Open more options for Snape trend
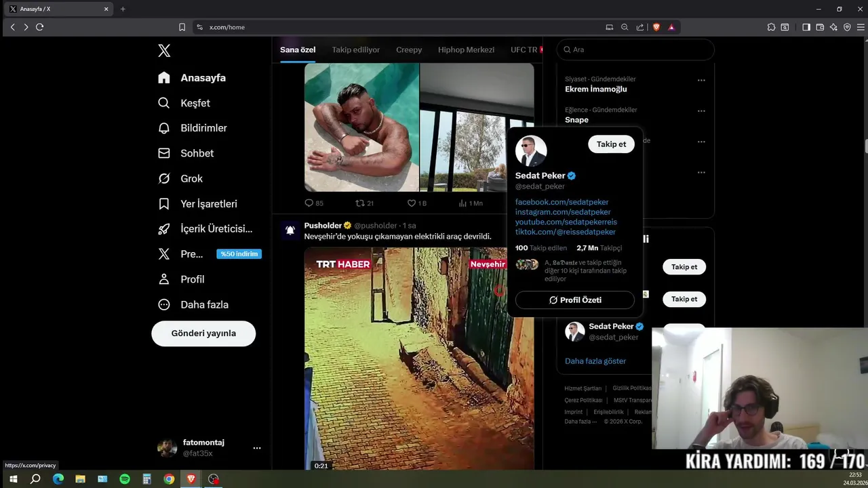Screen dimensions: 868x488 pyautogui.click(x=701, y=110)
